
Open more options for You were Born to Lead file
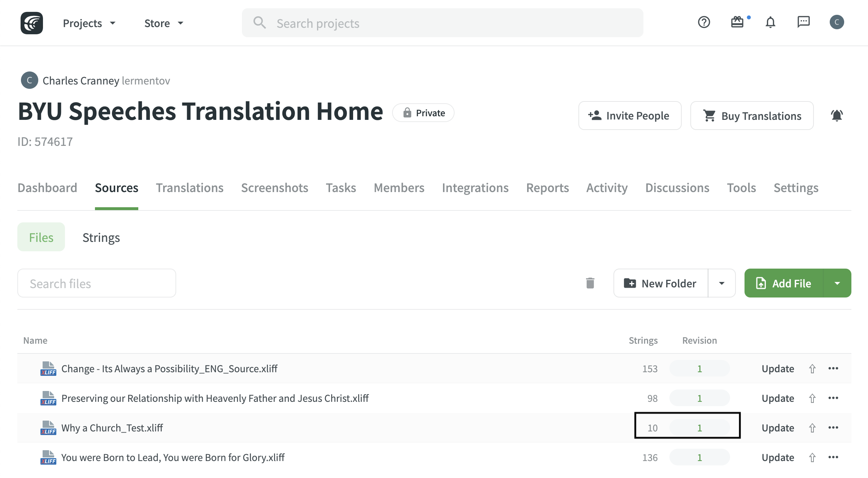833,457
